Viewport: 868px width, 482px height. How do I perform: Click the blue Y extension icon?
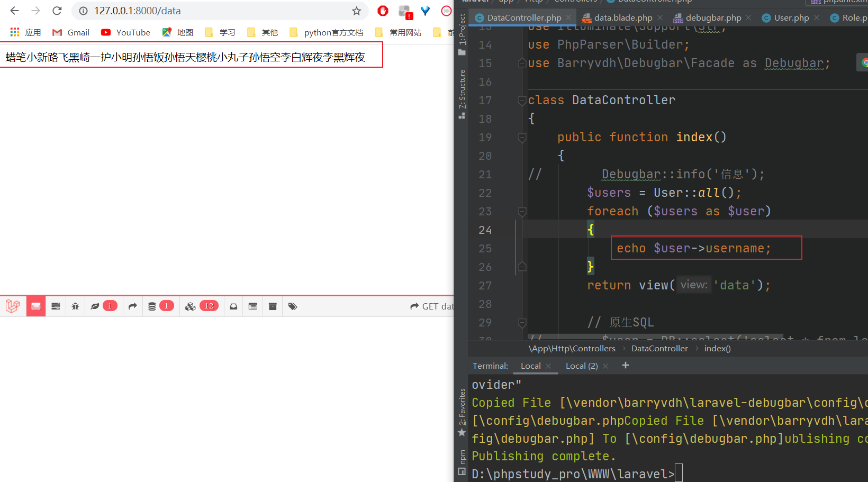point(425,11)
